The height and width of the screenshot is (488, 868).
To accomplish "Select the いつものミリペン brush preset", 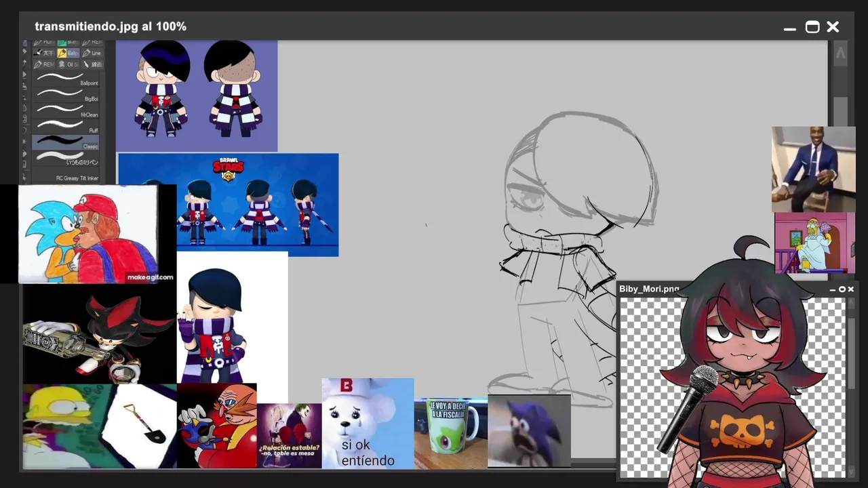I will point(66,158).
